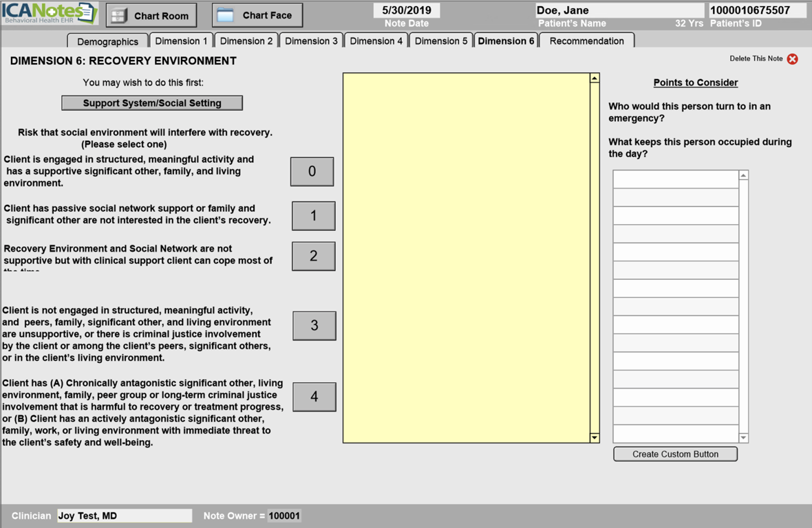The image size is (812, 528).
Task: Click the Clinician name field
Action: pyautogui.click(x=124, y=516)
